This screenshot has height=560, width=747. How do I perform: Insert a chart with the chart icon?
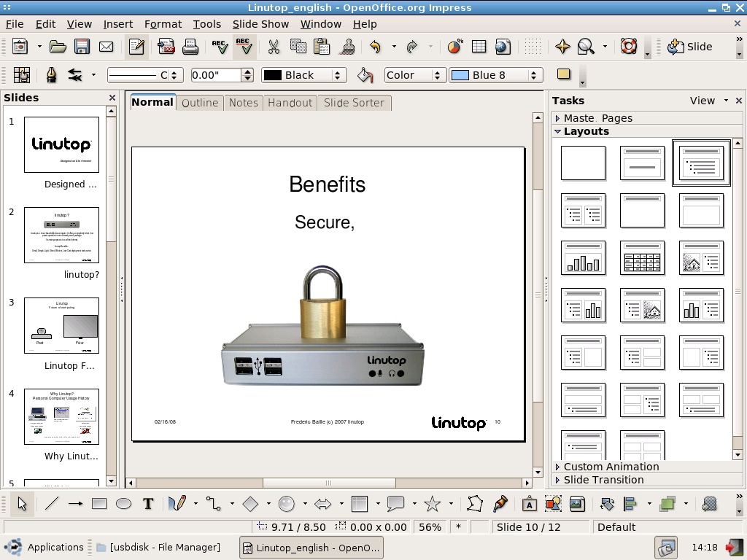click(x=455, y=47)
